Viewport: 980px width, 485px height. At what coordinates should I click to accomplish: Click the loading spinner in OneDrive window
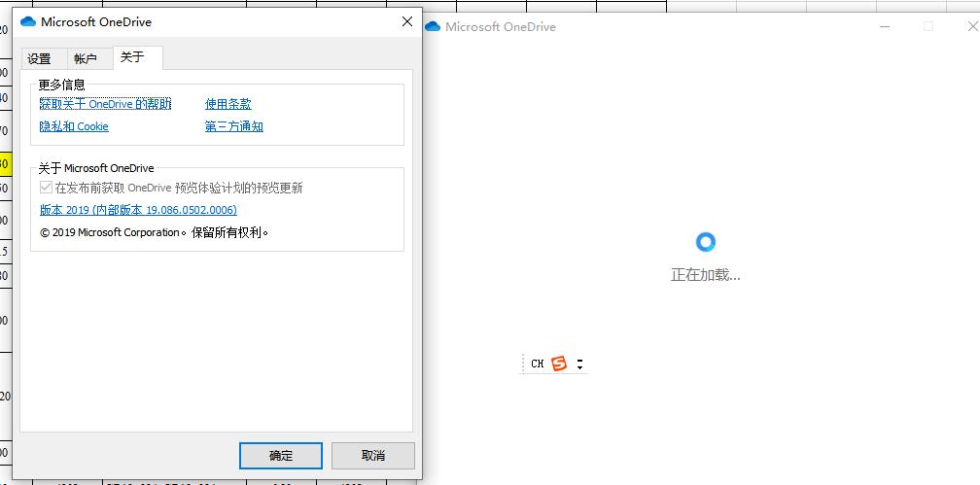705,242
